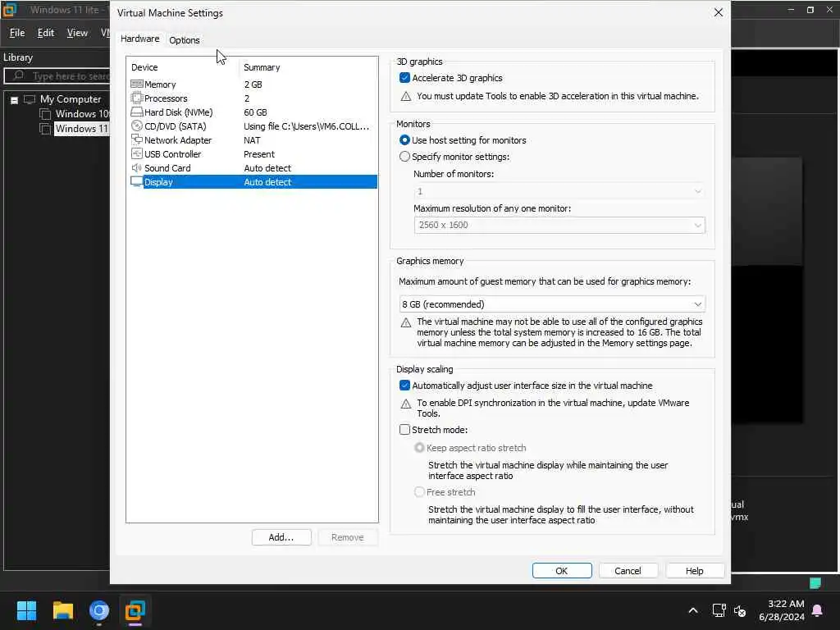This screenshot has width=840, height=630.
Task: Open the Edit menu
Action: pyautogui.click(x=46, y=33)
